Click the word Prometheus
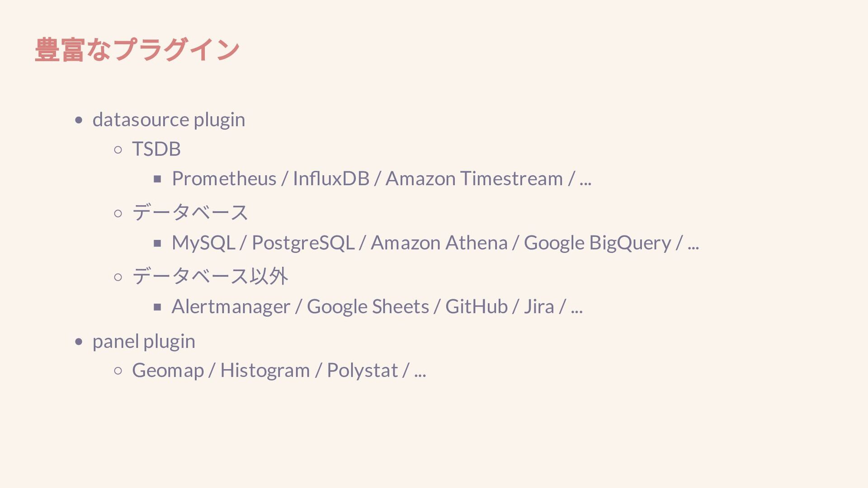 point(224,178)
